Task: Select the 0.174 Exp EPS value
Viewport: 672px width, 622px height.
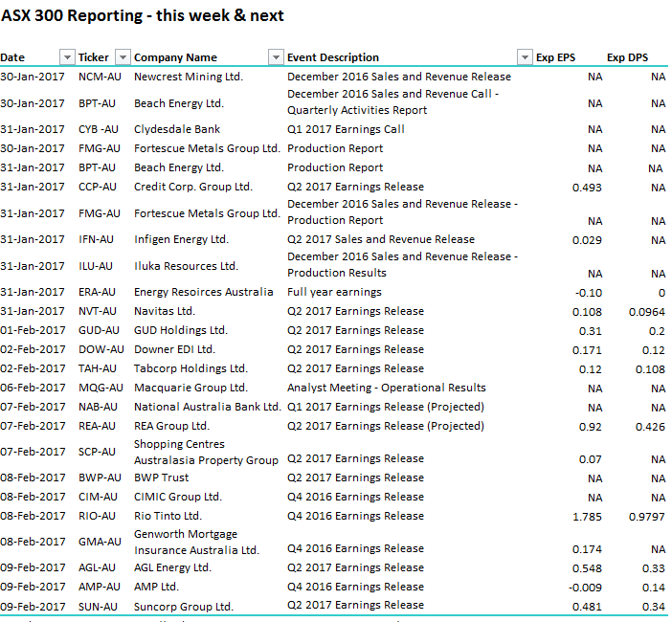Action: pos(587,549)
